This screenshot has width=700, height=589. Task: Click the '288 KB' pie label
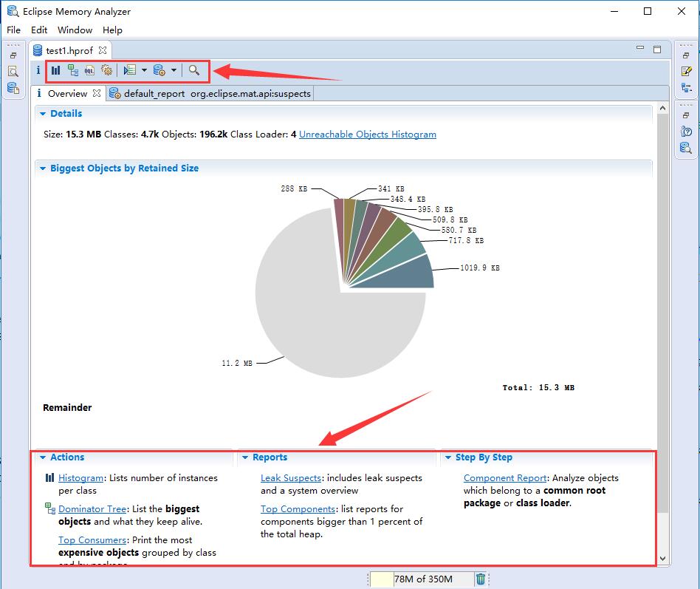point(294,188)
